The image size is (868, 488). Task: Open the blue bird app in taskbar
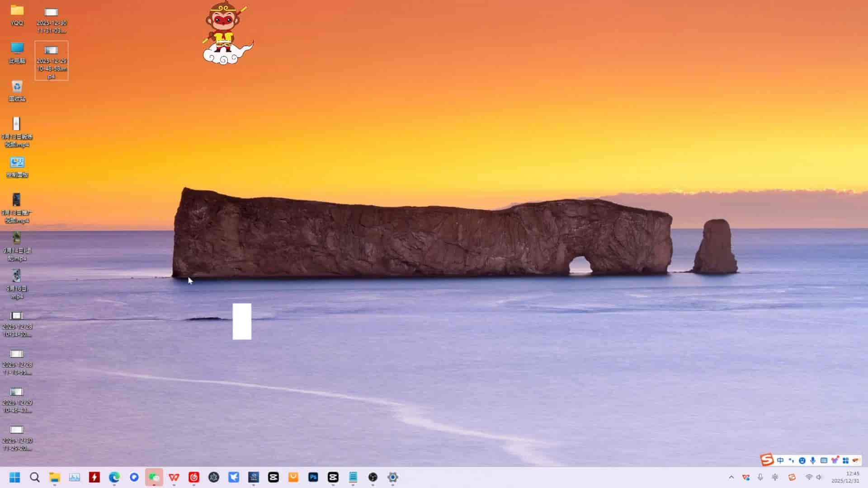coord(234,477)
